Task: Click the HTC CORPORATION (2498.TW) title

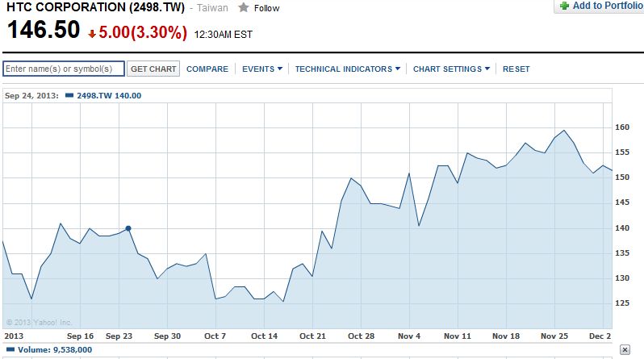Action: point(96,7)
